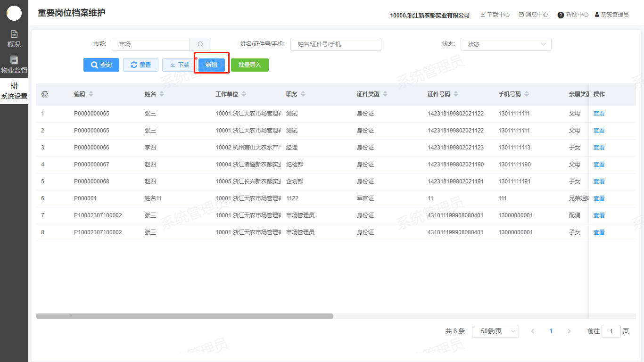This screenshot has height=362, width=644.
Task: Open 概况 overview in sidebar
Action: (14, 39)
